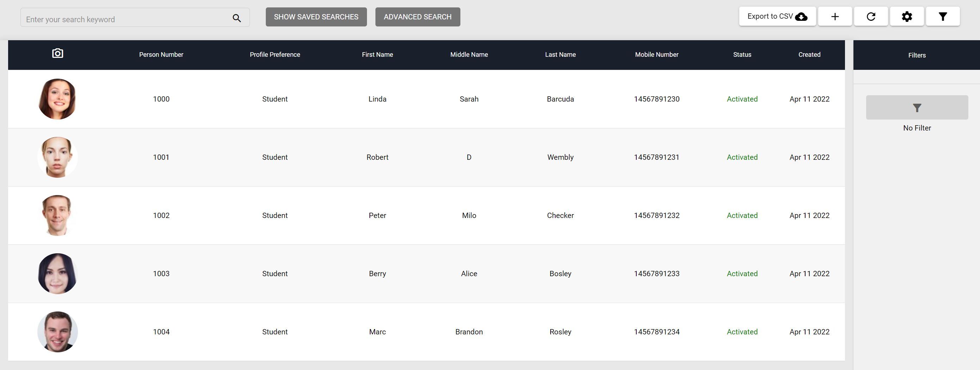The image size is (980, 370).
Task: Toggle the filter funnel in the toolbar
Action: click(943, 16)
